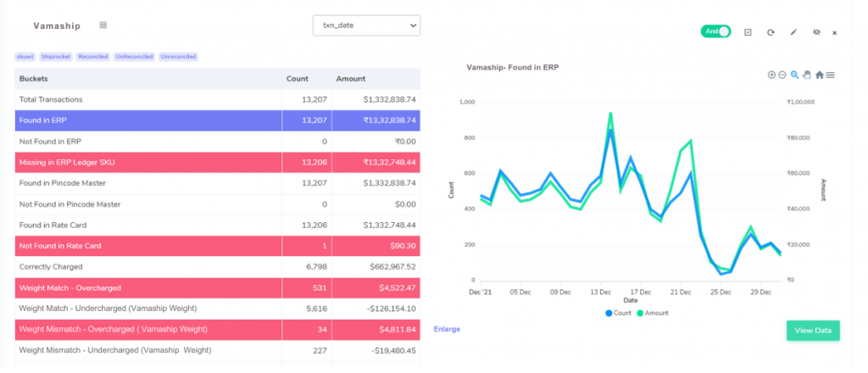
Task: Toggle the Amount series in chart legend
Action: tap(653, 313)
